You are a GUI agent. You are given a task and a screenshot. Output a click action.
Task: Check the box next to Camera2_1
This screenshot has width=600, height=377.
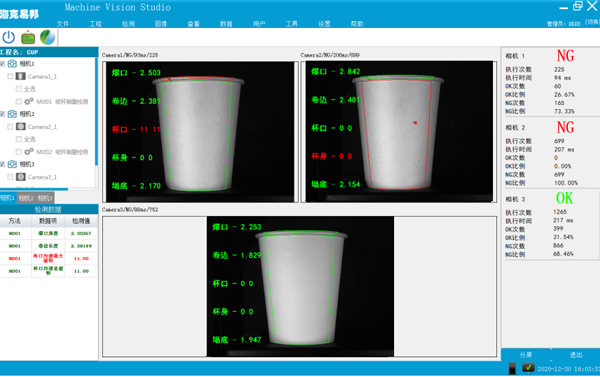pos(10,127)
